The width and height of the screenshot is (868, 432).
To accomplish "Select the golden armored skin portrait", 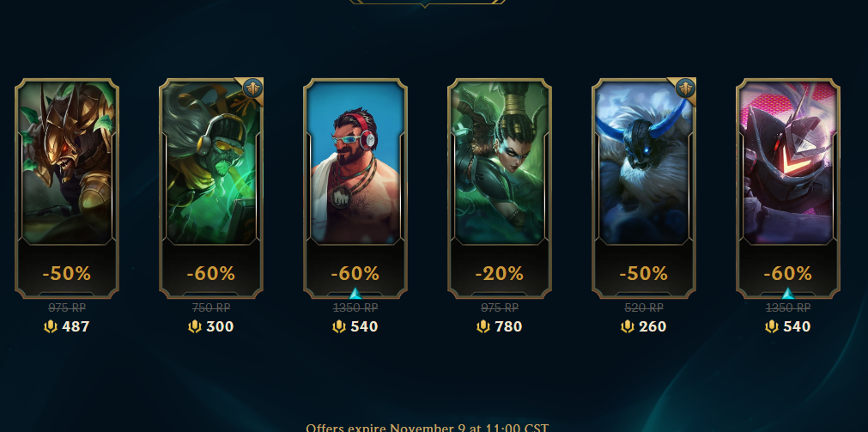I will point(67,162).
